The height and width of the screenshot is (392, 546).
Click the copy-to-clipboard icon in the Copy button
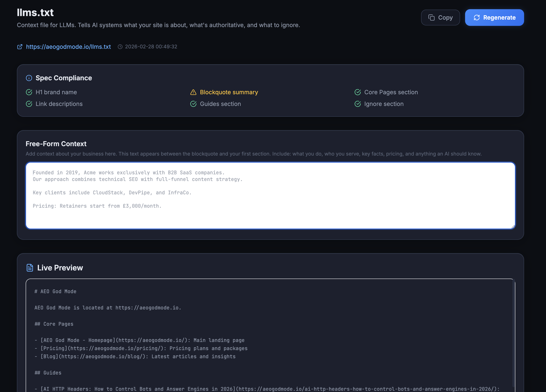432,17
